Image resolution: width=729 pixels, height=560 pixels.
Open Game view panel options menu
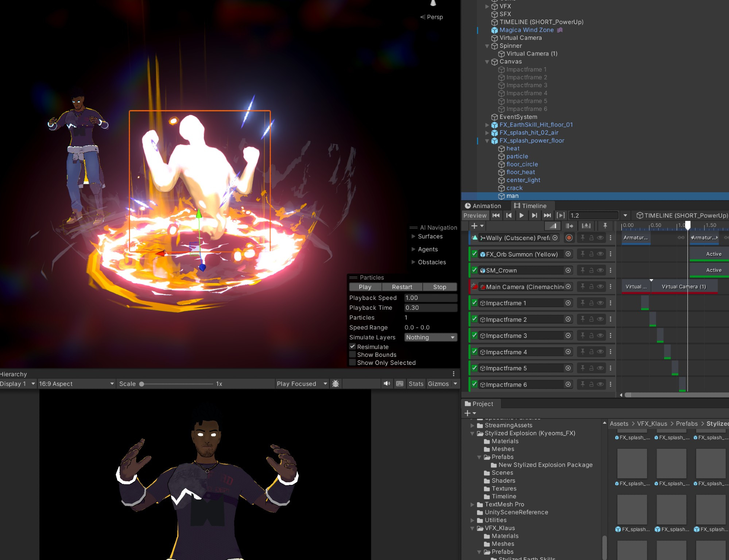[454, 374]
